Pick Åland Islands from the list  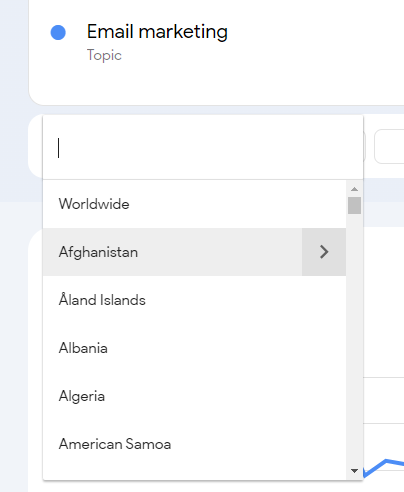194,300
